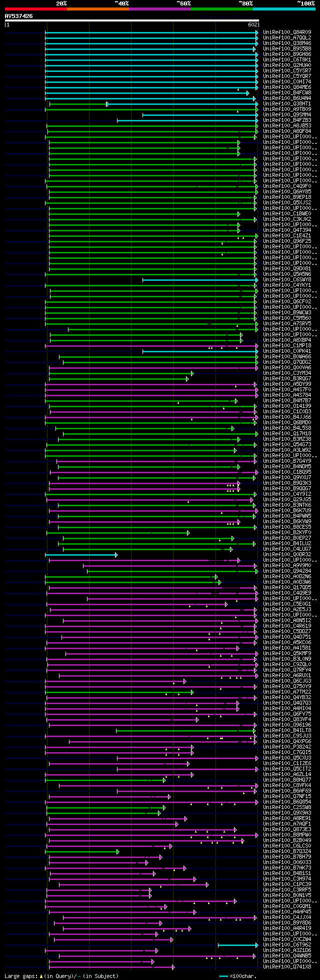The height and width of the screenshot is (980, 320).
Task: Click the UniRef100_B9WCW3 label
Action: [287, 313]
